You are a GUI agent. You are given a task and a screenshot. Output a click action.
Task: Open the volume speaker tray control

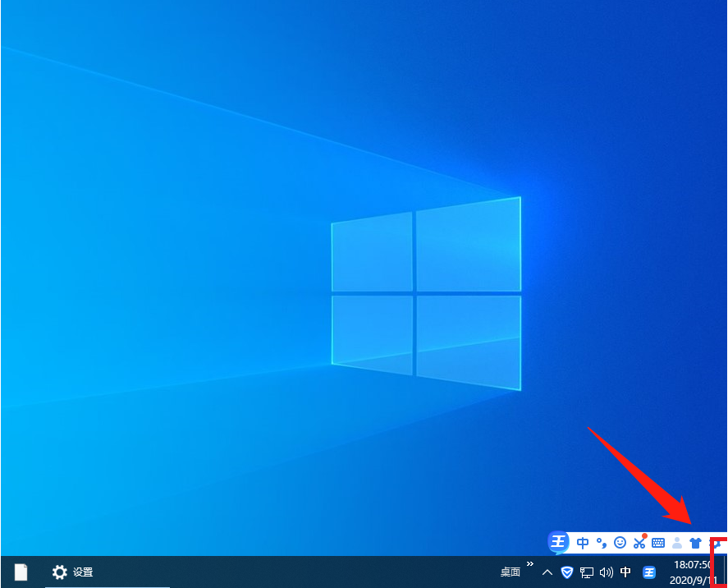(x=607, y=572)
